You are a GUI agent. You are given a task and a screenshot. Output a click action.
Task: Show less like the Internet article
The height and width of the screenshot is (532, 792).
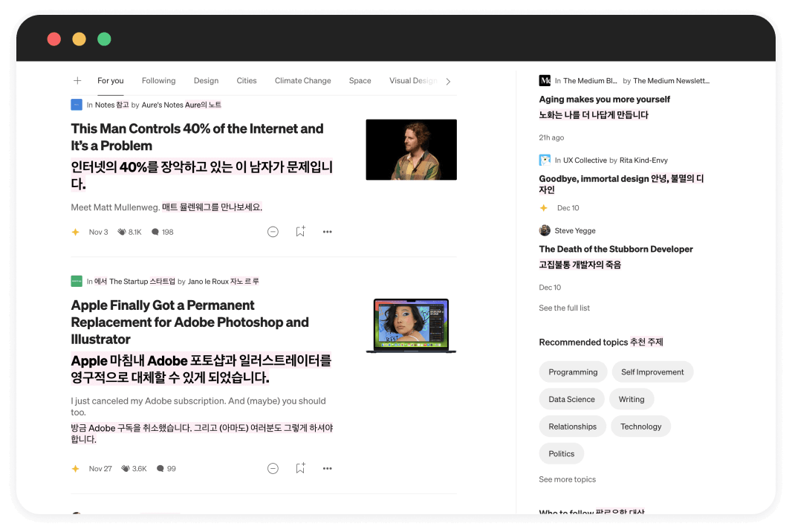(x=273, y=232)
